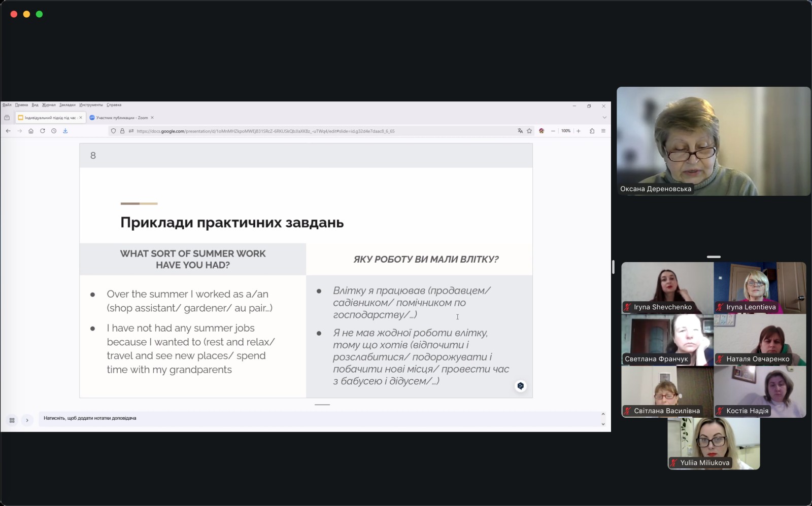
Task: Open grid view of slides
Action: pyautogui.click(x=12, y=420)
